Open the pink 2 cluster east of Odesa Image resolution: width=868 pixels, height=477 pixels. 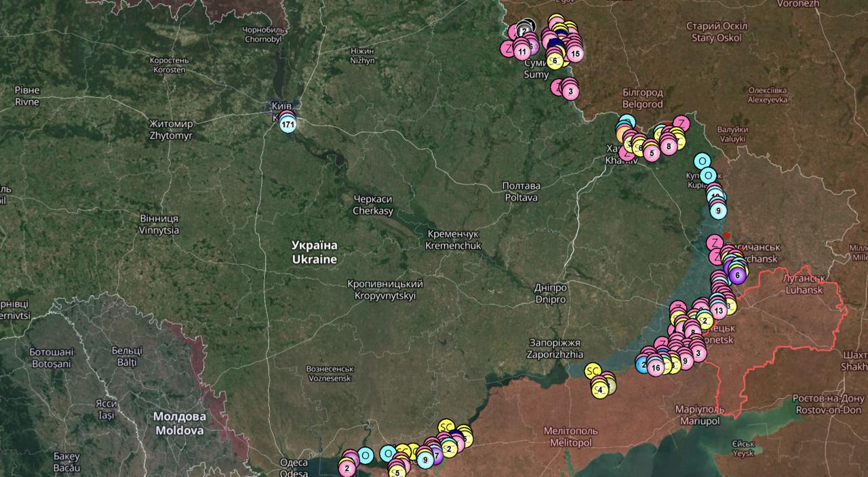(x=347, y=467)
